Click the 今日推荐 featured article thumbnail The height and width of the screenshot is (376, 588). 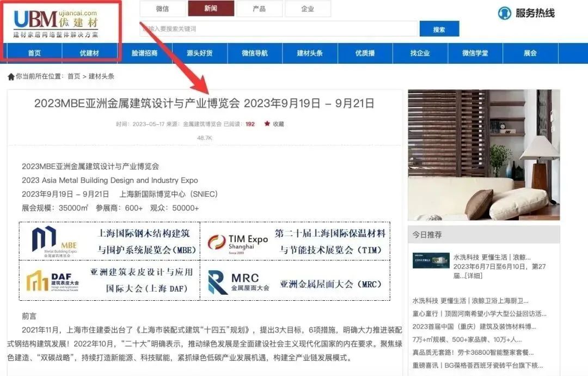[x=431, y=260]
